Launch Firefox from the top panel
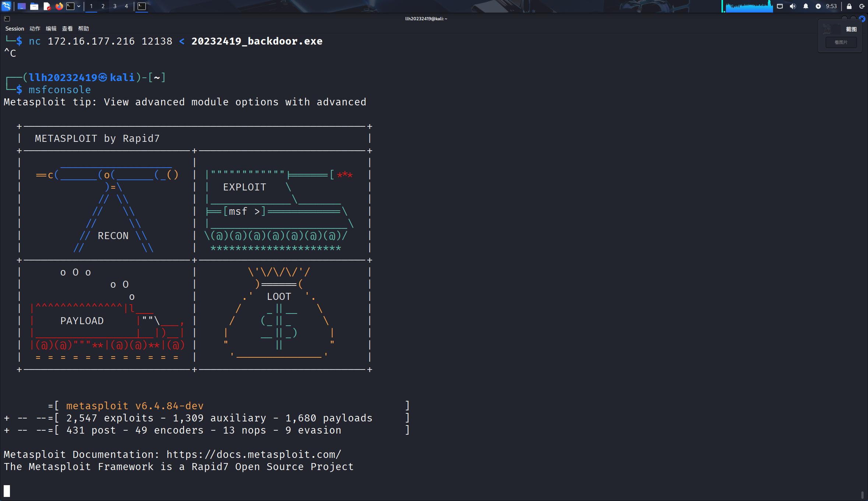 [59, 6]
